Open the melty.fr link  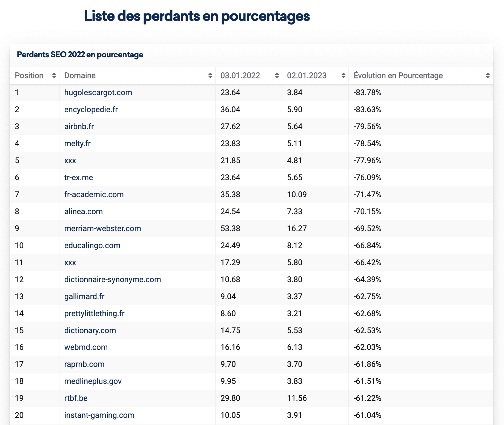[77, 143]
